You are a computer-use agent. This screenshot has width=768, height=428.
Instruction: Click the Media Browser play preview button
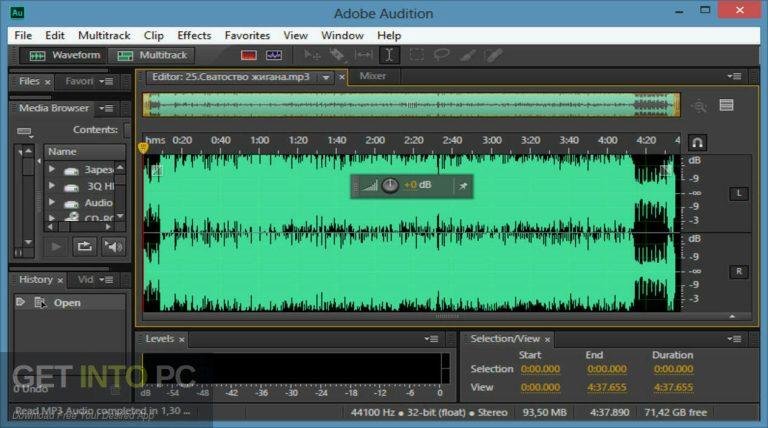pyautogui.click(x=56, y=247)
